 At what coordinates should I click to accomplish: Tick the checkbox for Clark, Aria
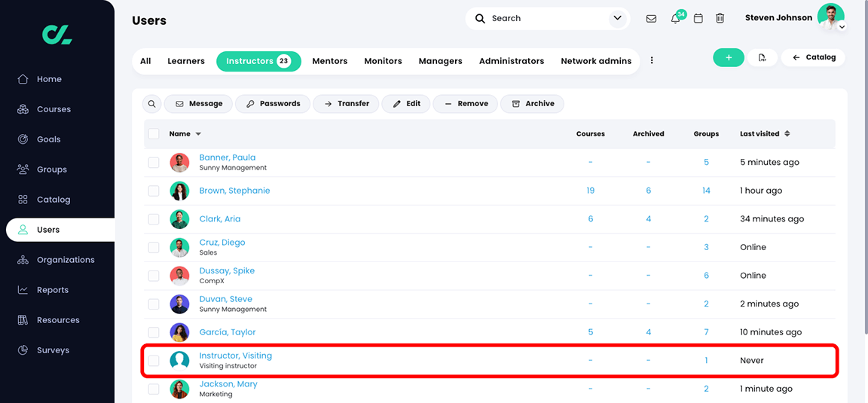pos(154,219)
